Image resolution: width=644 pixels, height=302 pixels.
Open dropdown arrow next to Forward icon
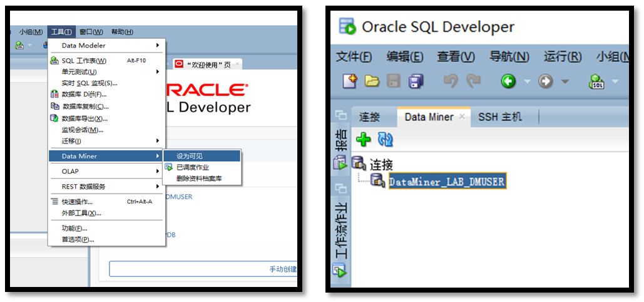pos(565,81)
